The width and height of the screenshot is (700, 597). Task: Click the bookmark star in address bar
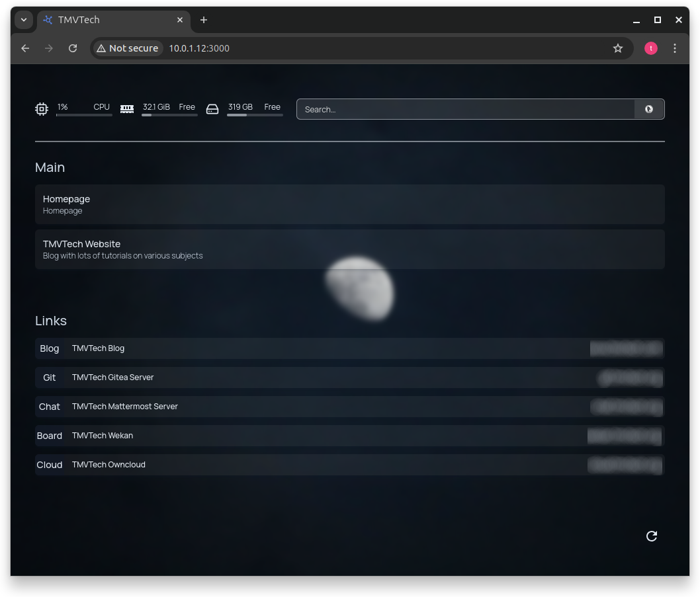click(618, 48)
